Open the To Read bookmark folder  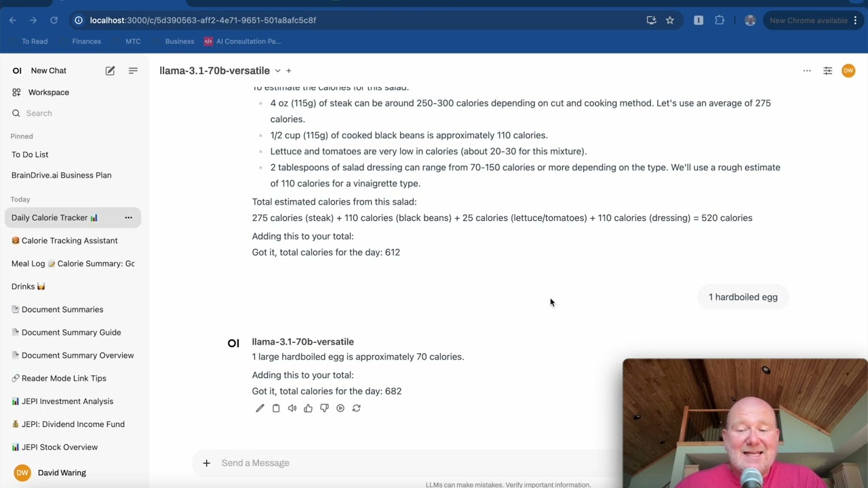[34, 41]
